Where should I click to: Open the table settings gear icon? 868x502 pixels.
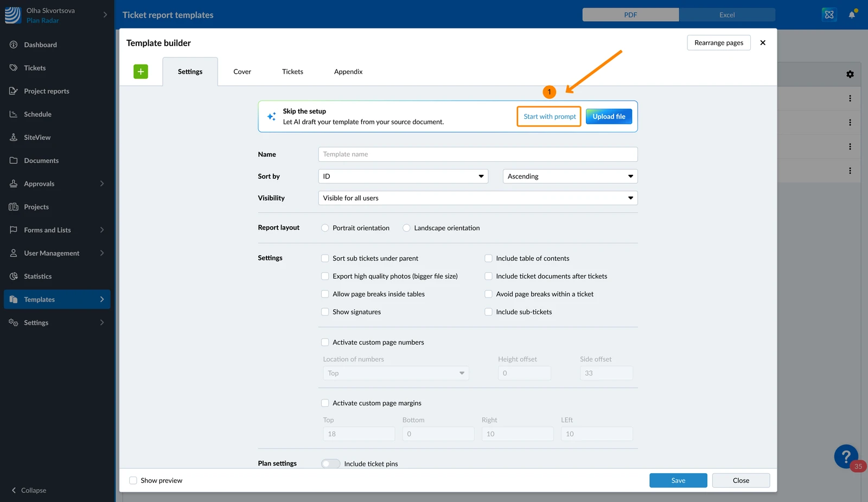(850, 74)
